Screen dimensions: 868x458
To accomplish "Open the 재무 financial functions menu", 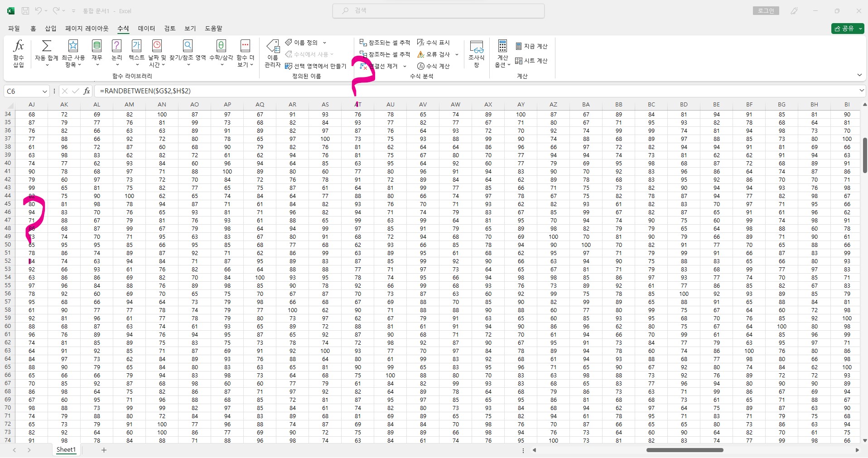I will (97, 53).
